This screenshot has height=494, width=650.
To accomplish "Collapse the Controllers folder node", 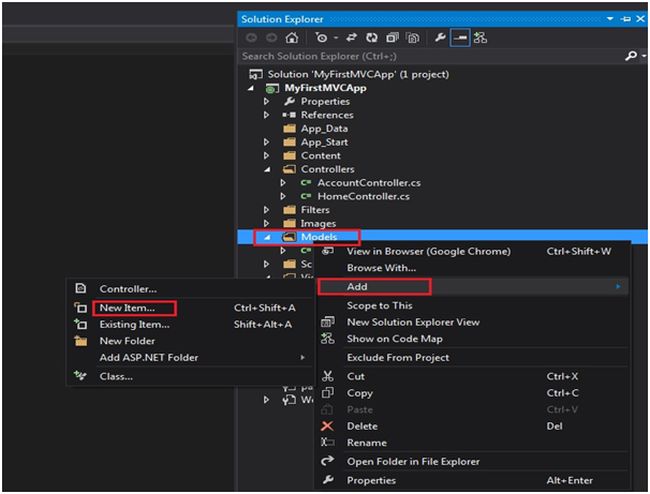I will coord(267,169).
